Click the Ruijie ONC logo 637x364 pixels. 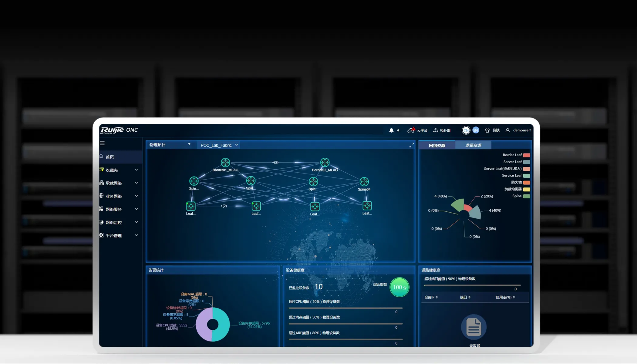tap(119, 130)
